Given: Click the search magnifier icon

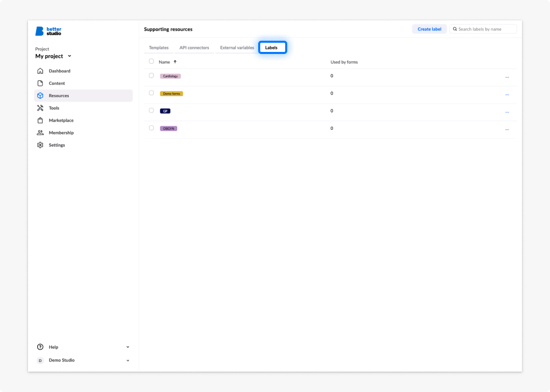Looking at the screenshot, I should coord(455,29).
